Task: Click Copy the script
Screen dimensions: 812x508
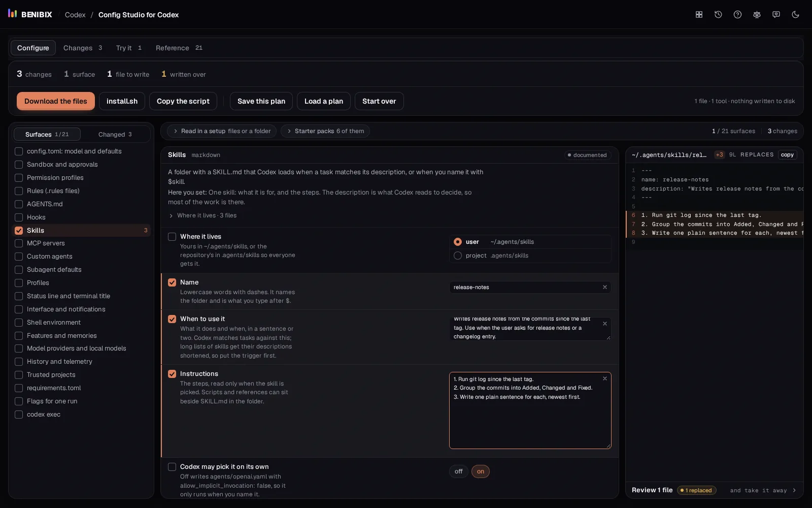Action: tap(183, 101)
